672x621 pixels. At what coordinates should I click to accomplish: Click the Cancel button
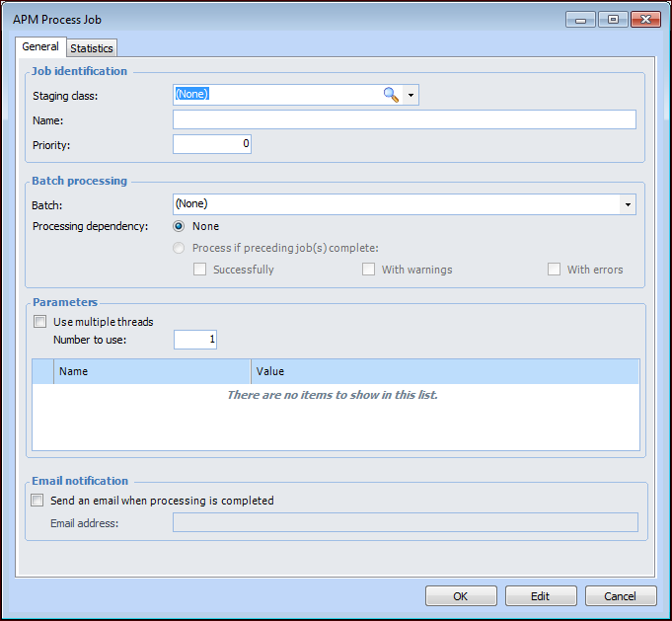tap(621, 596)
